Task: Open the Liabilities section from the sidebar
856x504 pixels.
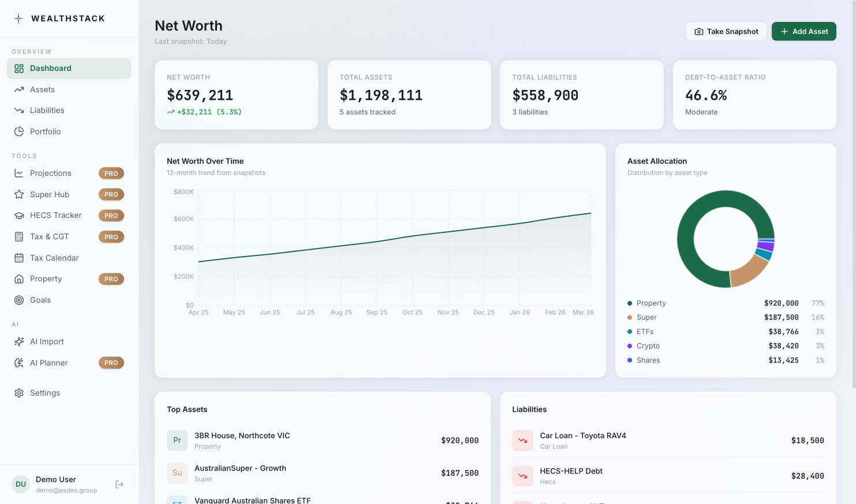Action: click(47, 110)
